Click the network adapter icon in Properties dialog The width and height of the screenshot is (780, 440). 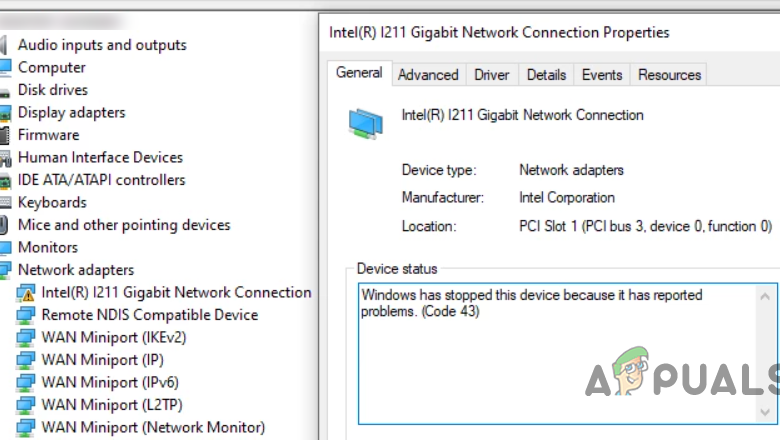point(366,121)
